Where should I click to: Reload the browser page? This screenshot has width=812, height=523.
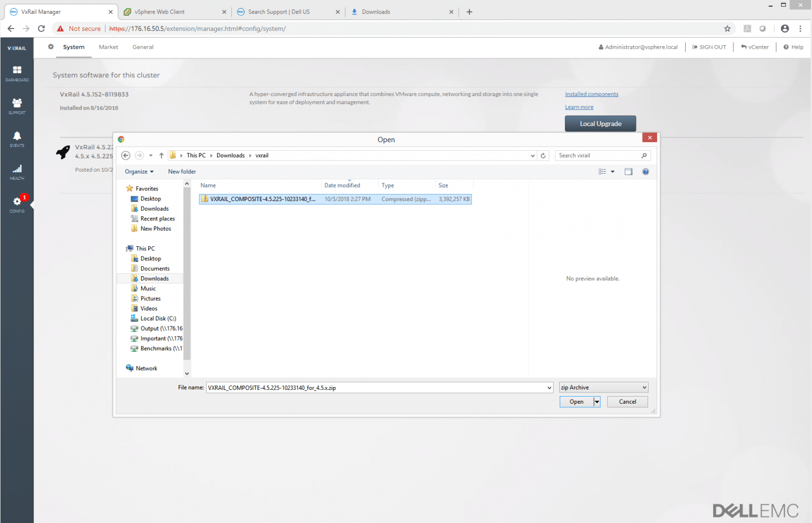click(x=41, y=28)
